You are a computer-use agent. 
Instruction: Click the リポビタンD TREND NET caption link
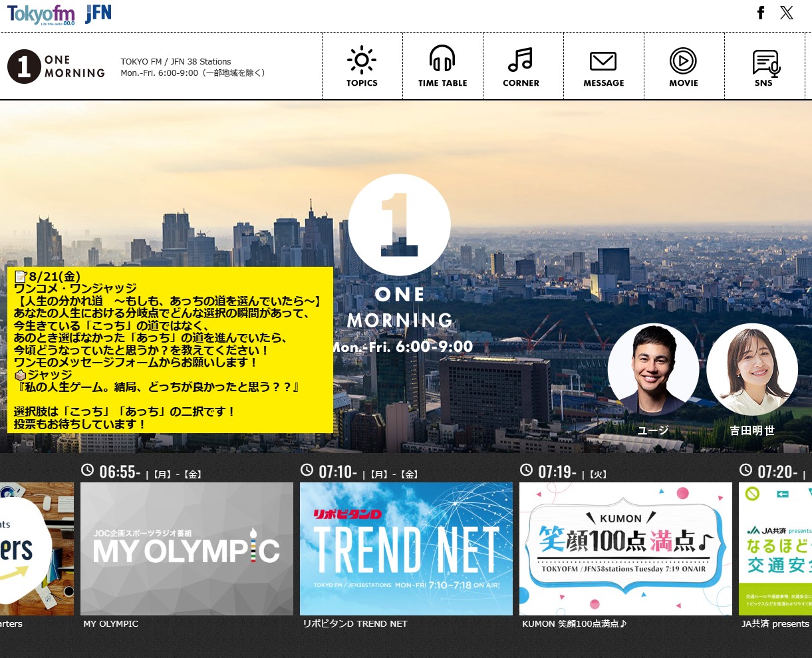pyautogui.click(x=355, y=624)
